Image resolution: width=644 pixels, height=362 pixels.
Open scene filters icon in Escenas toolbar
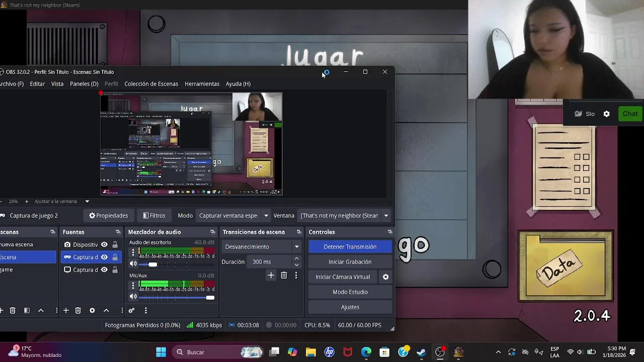point(27,311)
